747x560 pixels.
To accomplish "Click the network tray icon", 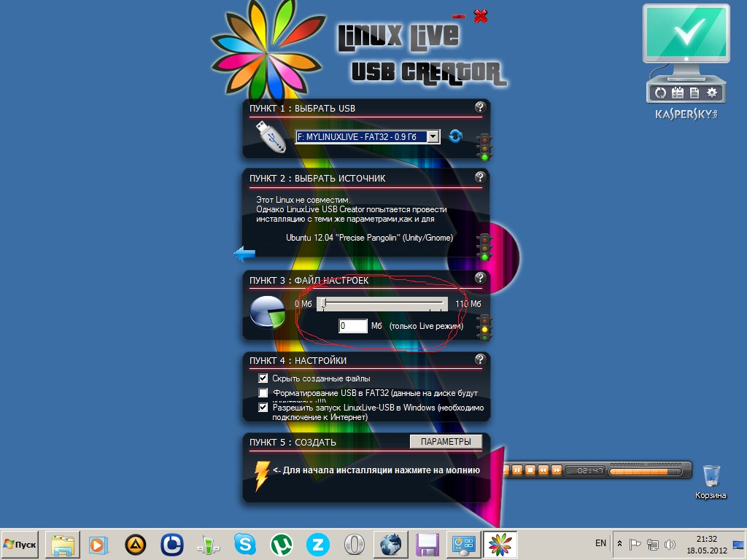I will click(x=653, y=544).
